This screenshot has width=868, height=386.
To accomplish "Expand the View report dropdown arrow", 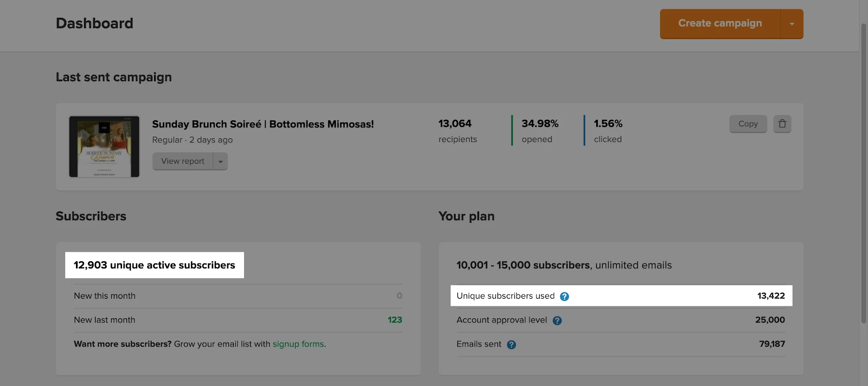I will pyautogui.click(x=220, y=161).
